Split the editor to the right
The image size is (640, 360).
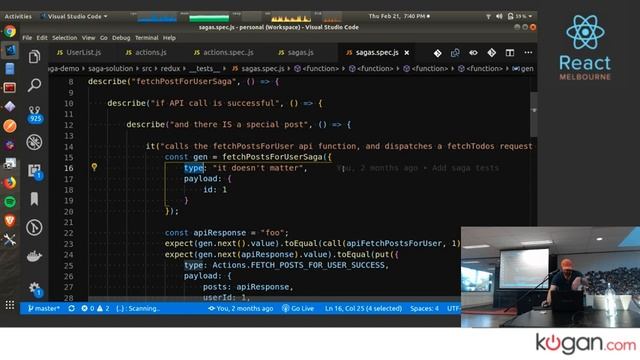[510, 53]
